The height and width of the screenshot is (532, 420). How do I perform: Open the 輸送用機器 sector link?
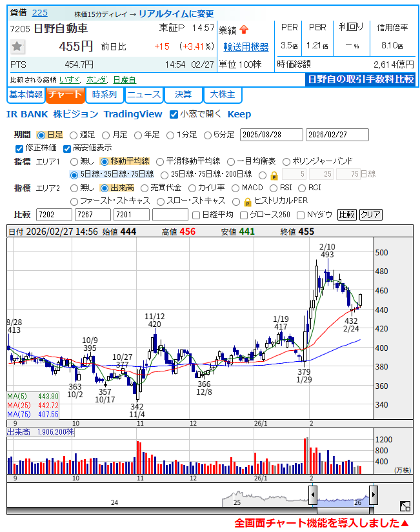[x=246, y=47]
